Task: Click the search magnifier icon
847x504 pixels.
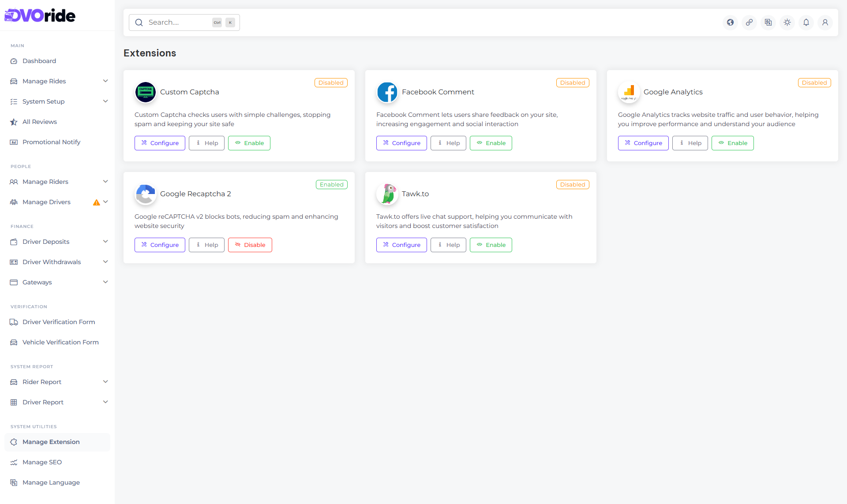Action: point(139,22)
